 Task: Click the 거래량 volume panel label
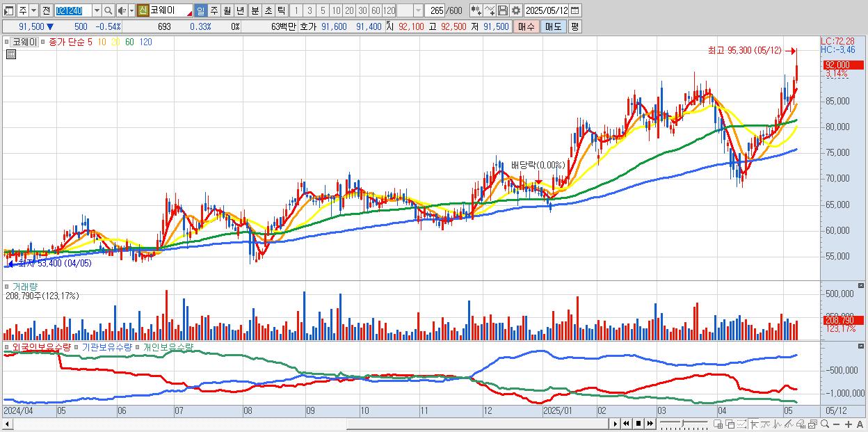pos(25,287)
